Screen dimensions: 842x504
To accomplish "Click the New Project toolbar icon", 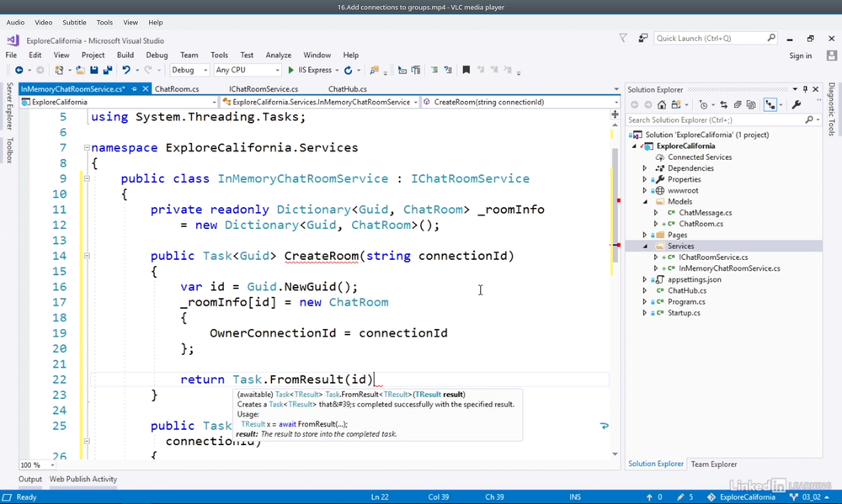I will pyautogui.click(x=59, y=71).
